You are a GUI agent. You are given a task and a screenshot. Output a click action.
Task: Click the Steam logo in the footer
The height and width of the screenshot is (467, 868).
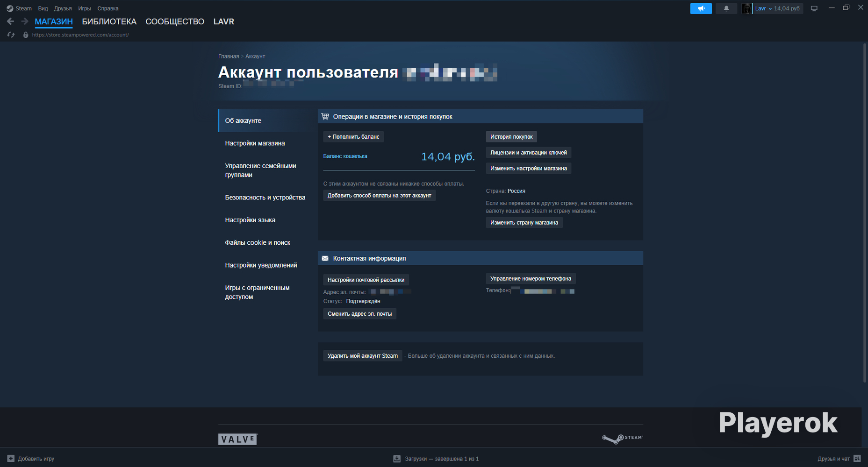[622, 439]
